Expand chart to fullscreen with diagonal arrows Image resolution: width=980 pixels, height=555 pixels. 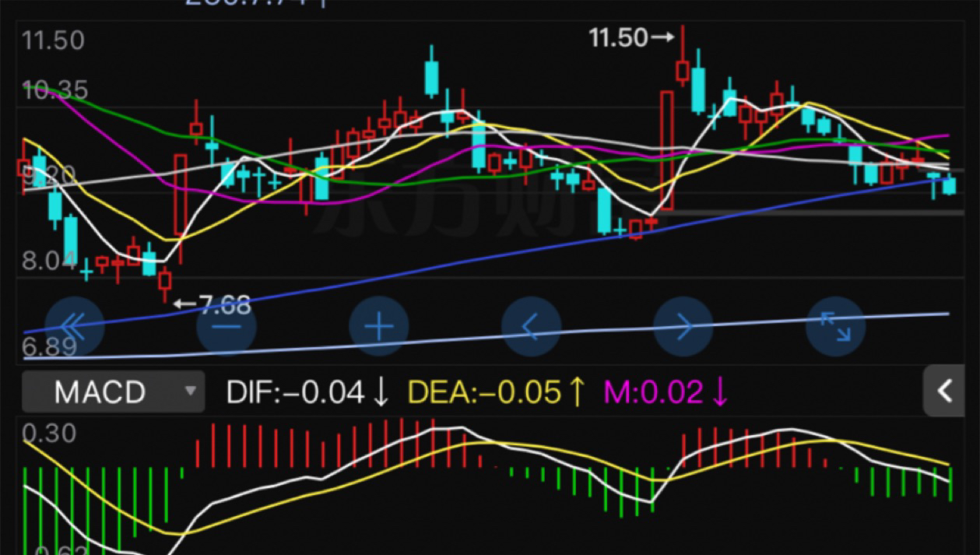[836, 327]
